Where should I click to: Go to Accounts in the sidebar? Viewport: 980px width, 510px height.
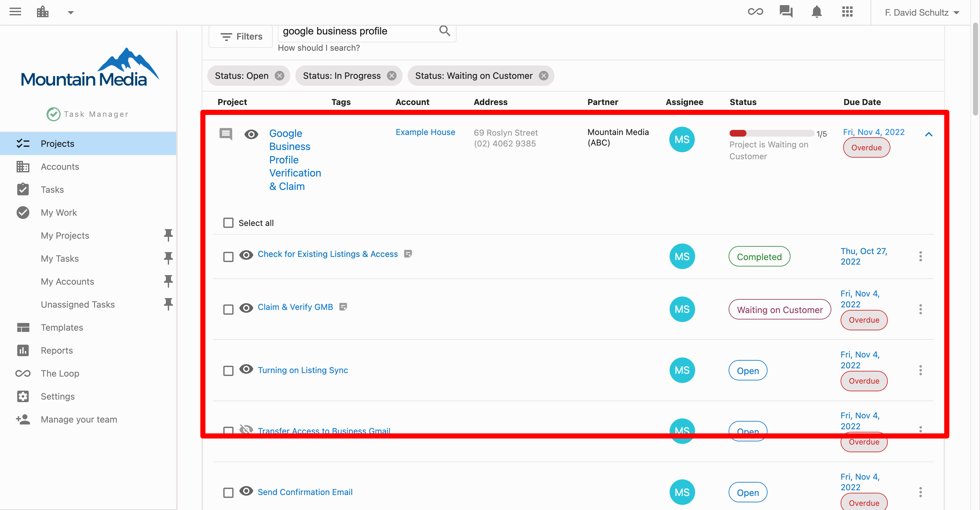tap(88, 166)
